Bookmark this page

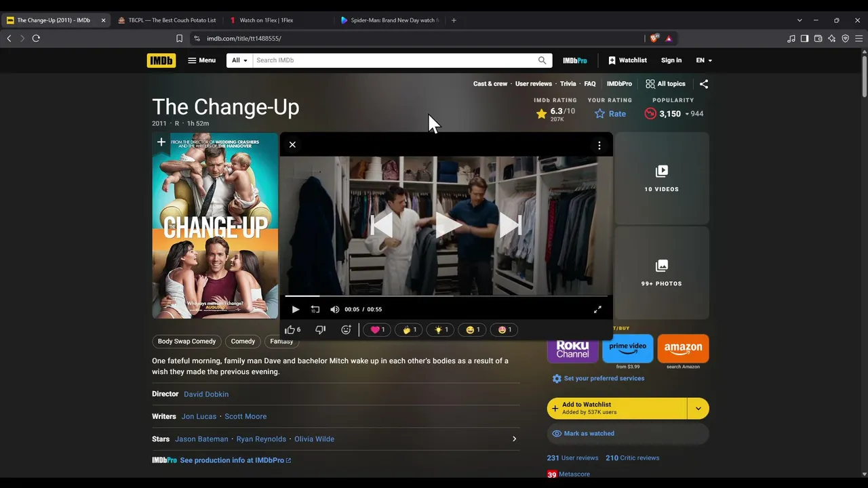[179, 39]
